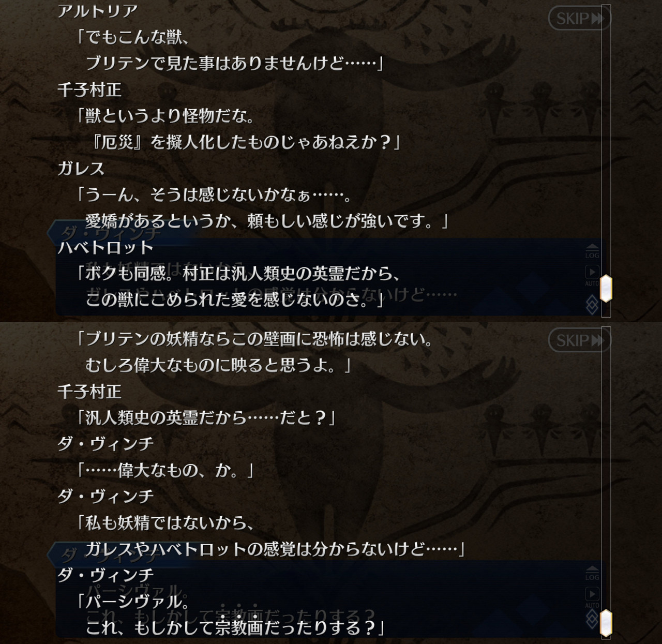
Task: Select the アルトリア speaker name at top
Action: click(x=98, y=11)
